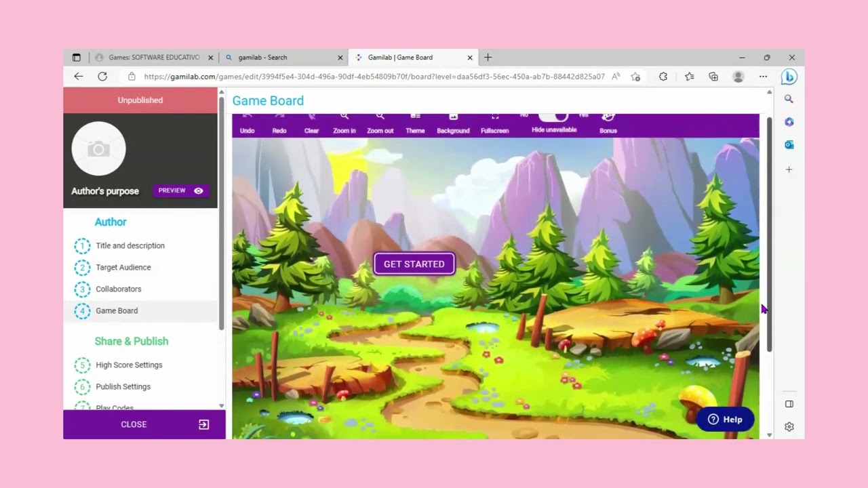The height and width of the screenshot is (488, 868).
Task: Click the Edge sidebar search icon
Action: [789, 99]
